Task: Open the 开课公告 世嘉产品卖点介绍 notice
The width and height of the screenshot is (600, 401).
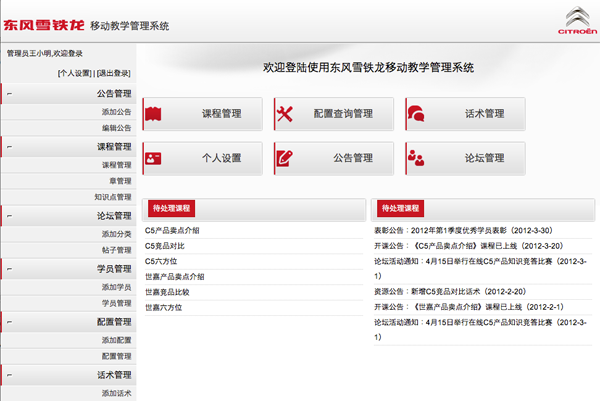Action: coord(469,307)
